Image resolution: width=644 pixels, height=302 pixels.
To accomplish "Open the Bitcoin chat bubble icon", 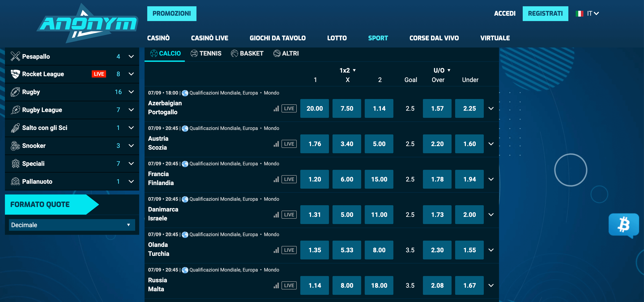I will tap(623, 225).
